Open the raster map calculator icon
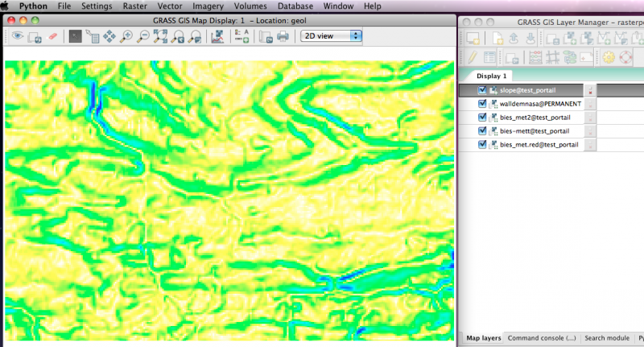The height and width of the screenshot is (347, 644). tap(535, 57)
